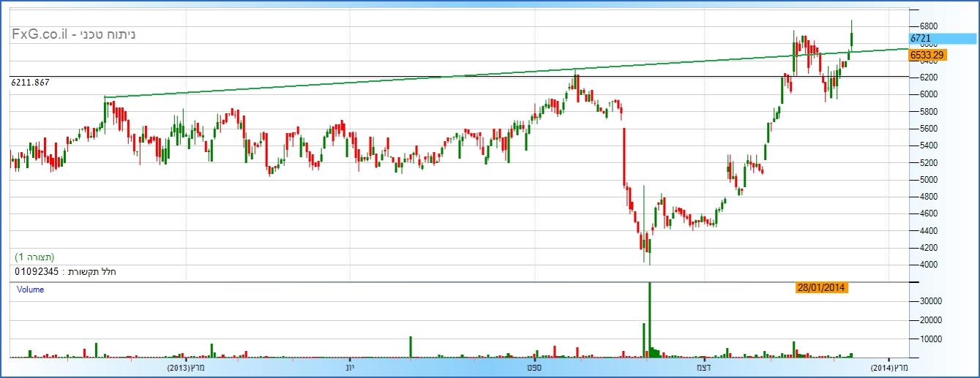
Task: Click the 6211.867 horizontal line label
Action: [x=30, y=83]
